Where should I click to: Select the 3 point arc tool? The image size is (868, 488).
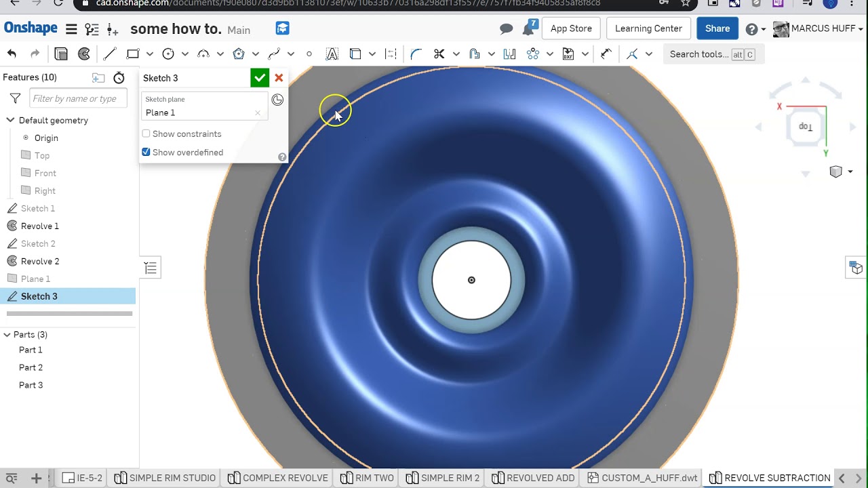point(203,54)
